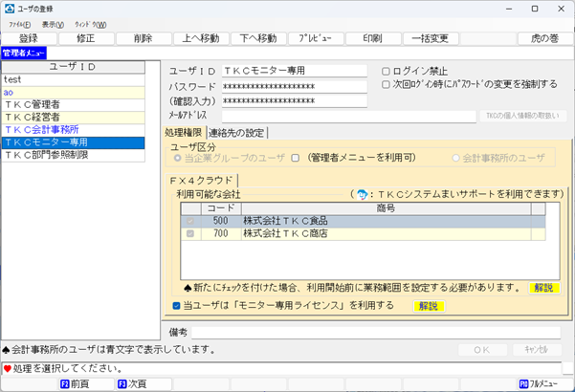The image size is (575, 392).
Task: Toggle force password change at next login
Action: 386,85
